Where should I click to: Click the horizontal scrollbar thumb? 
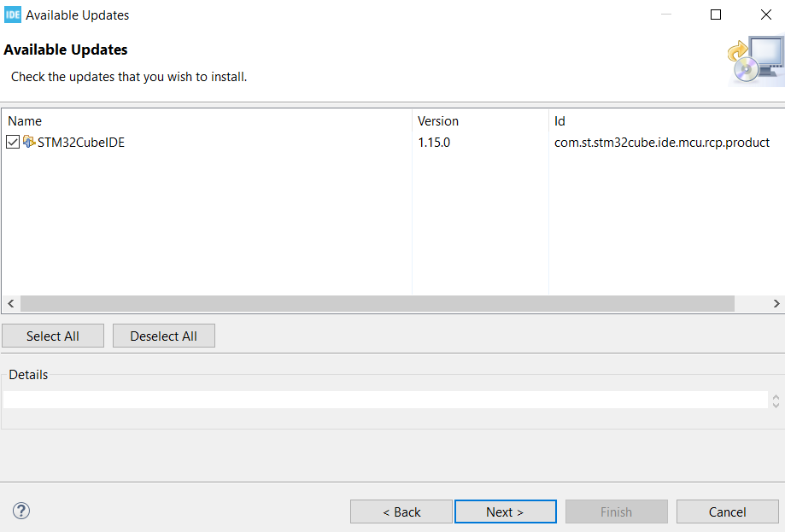pyautogui.click(x=378, y=304)
